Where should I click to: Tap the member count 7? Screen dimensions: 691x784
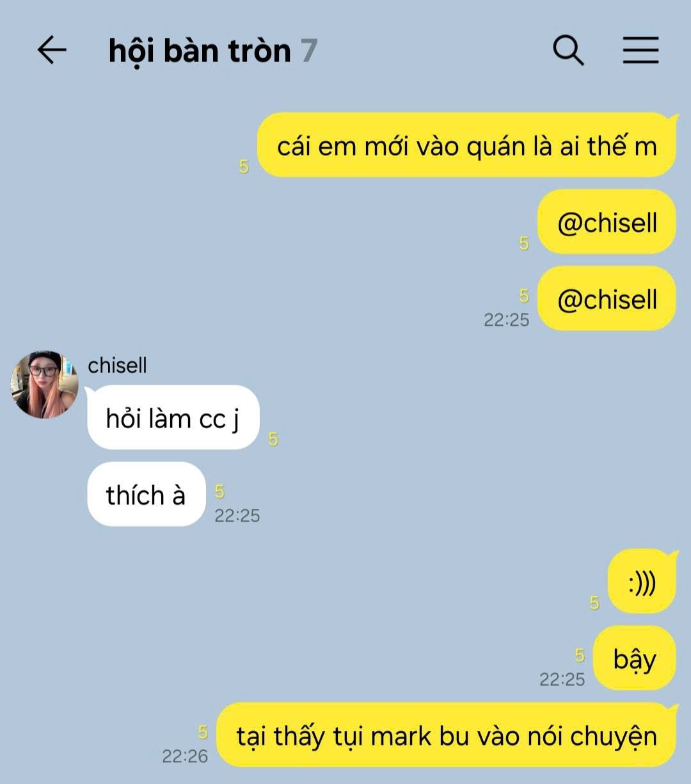309,51
